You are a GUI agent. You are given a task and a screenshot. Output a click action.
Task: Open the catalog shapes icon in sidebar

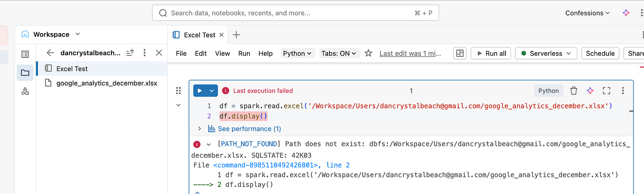click(25, 91)
